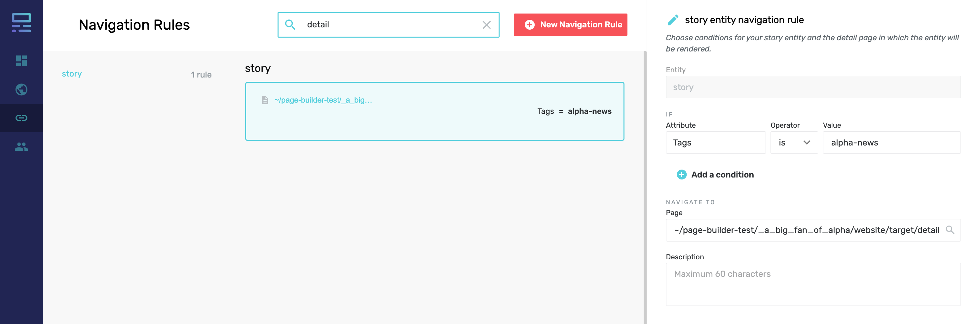Click the plus icon next to Add a condition

pyautogui.click(x=681, y=175)
